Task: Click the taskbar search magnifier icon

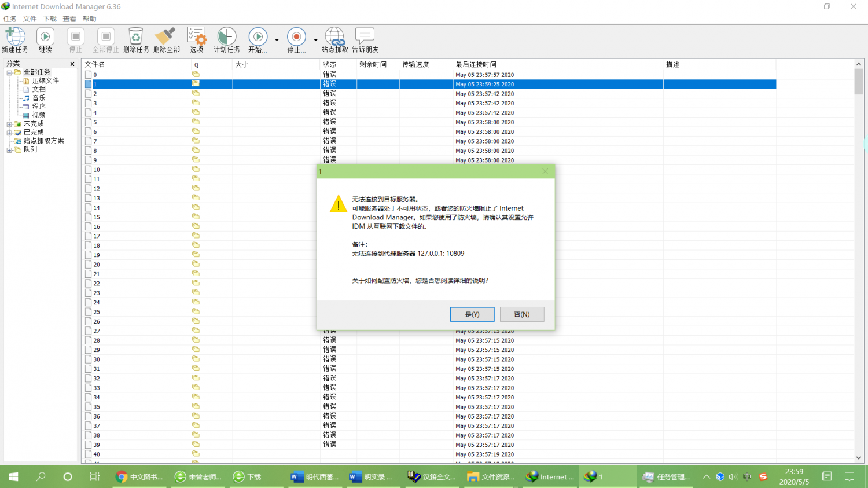Action: [x=41, y=477]
